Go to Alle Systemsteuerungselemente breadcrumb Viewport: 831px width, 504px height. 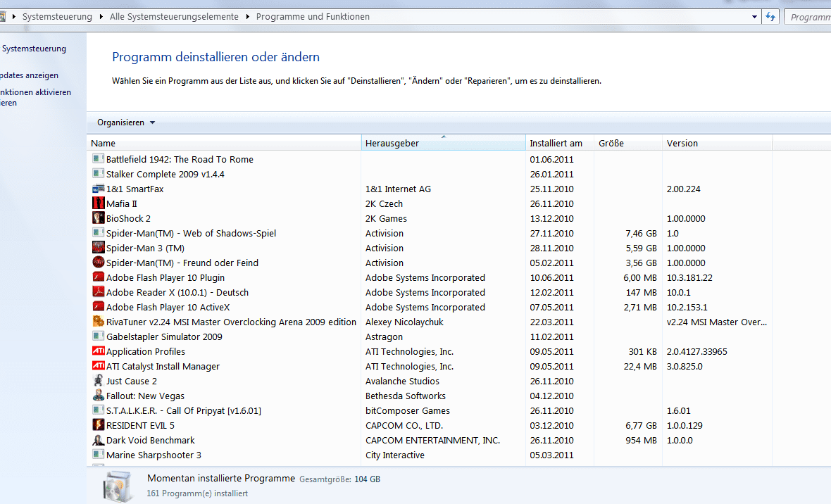175,17
